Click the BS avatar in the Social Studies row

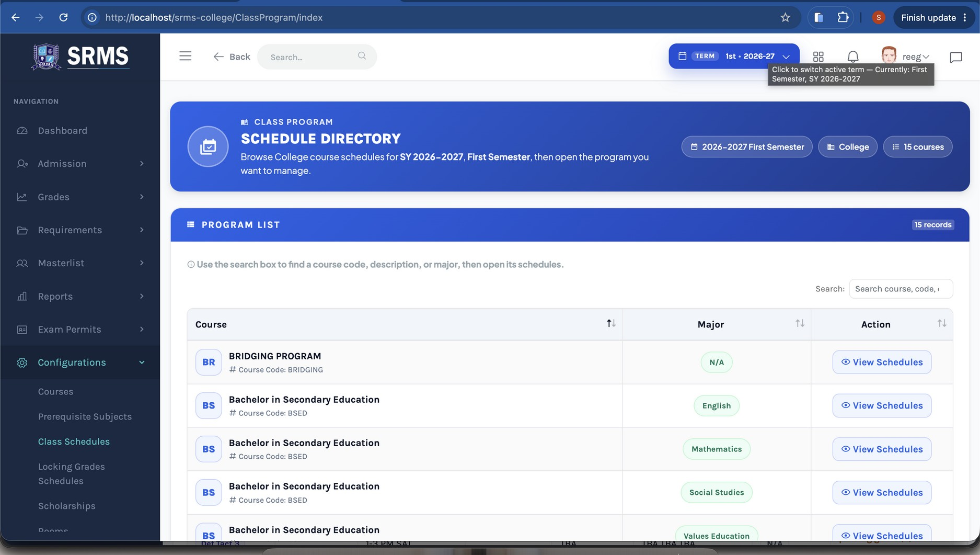209,493
